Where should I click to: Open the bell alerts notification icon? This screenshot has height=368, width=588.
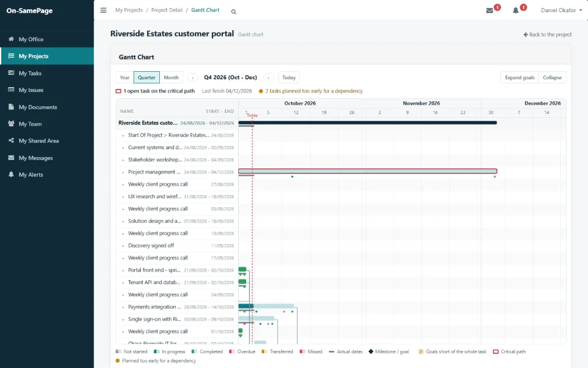516,10
